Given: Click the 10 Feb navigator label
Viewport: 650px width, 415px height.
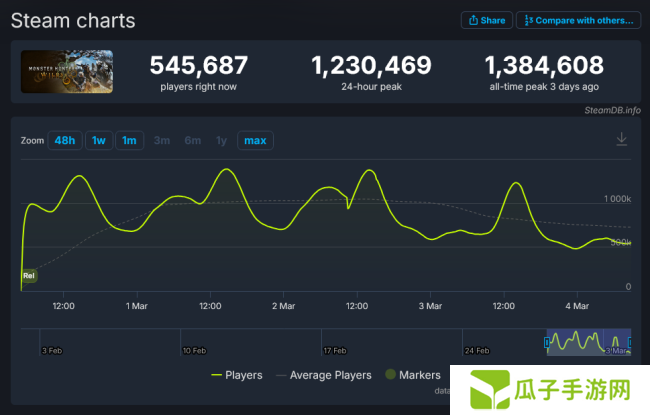Looking at the screenshot, I should tap(194, 351).
